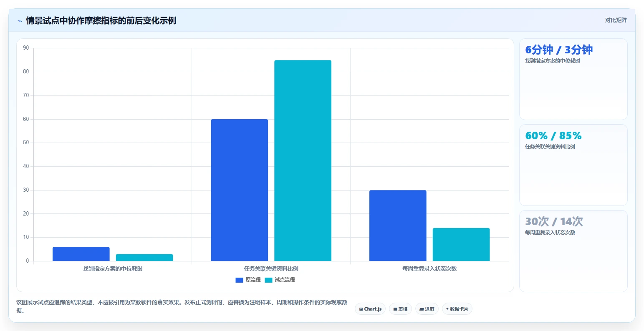Select the 进度 tag pill

tap(427, 309)
